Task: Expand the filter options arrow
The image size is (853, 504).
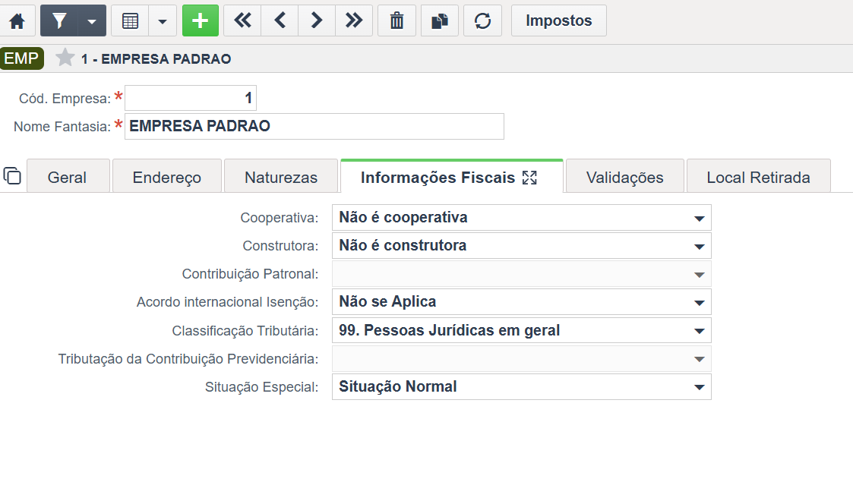Action: point(92,20)
